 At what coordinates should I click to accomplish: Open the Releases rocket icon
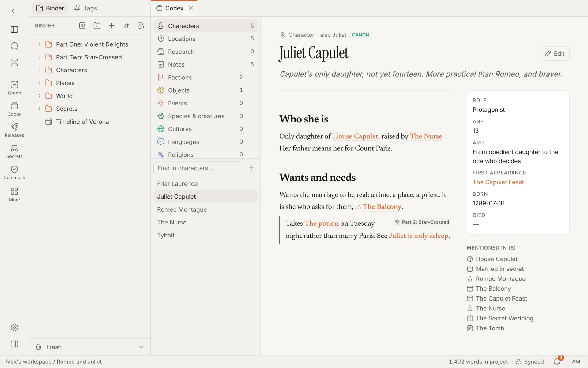14,130
